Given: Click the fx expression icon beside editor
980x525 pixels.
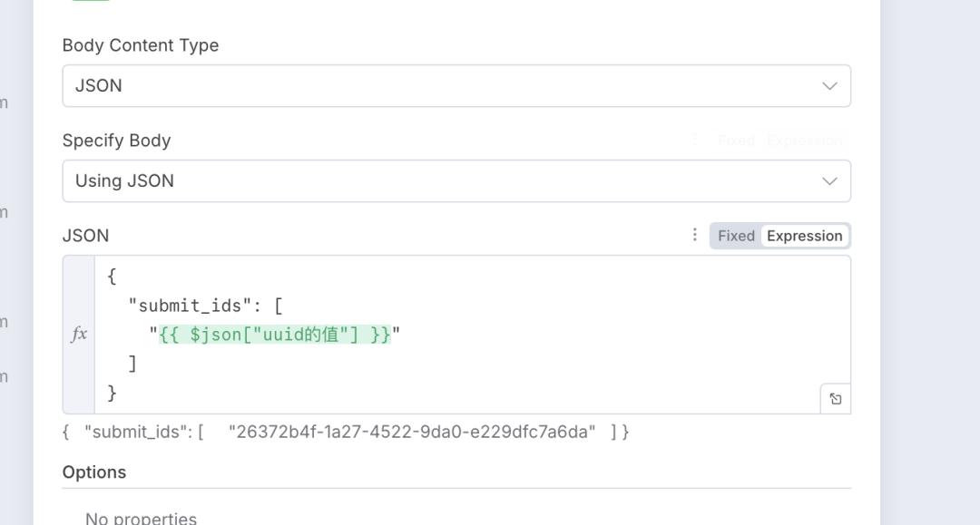Looking at the screenshot, I should click(x=79, y=335).
